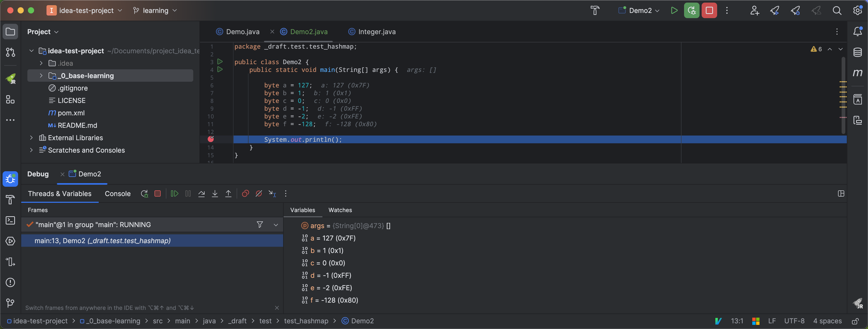Switch to the Integer.java editor tab
The image size is (868, 329).
376,32
